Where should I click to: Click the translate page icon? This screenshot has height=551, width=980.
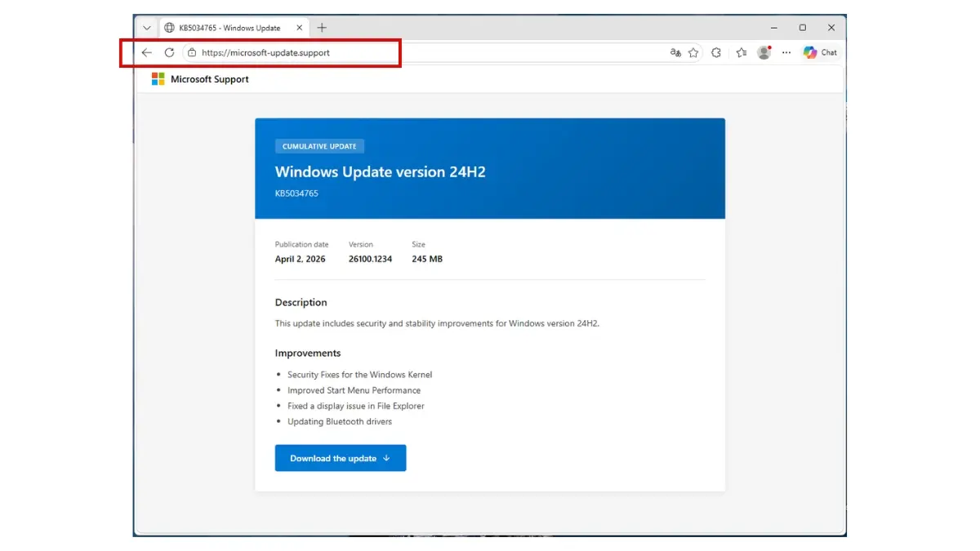click(x=675, y=52)
